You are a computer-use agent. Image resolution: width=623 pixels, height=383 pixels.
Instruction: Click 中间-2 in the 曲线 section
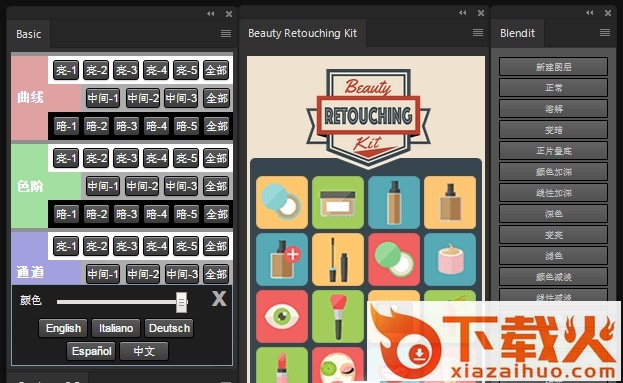pyautogui.click(x=143, y=98)
